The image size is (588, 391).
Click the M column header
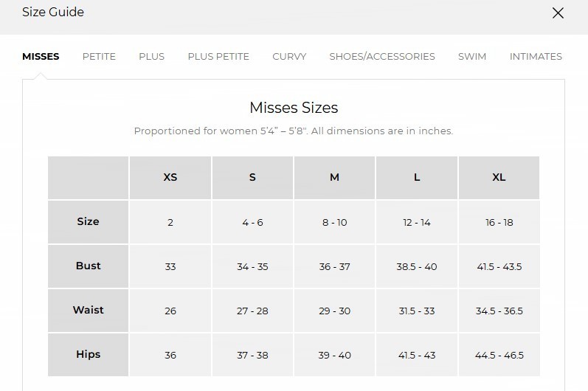point(334,178)
